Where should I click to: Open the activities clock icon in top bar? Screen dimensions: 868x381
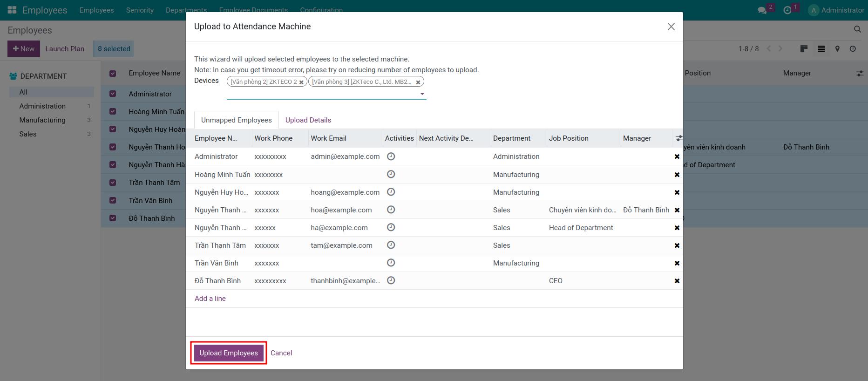(787, 10)
